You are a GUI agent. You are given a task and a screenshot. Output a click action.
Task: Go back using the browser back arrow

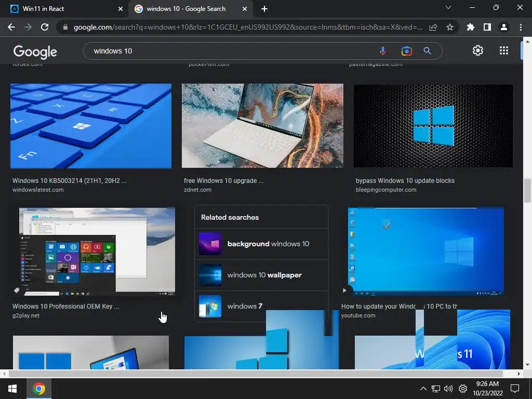[x=11, y=27]
